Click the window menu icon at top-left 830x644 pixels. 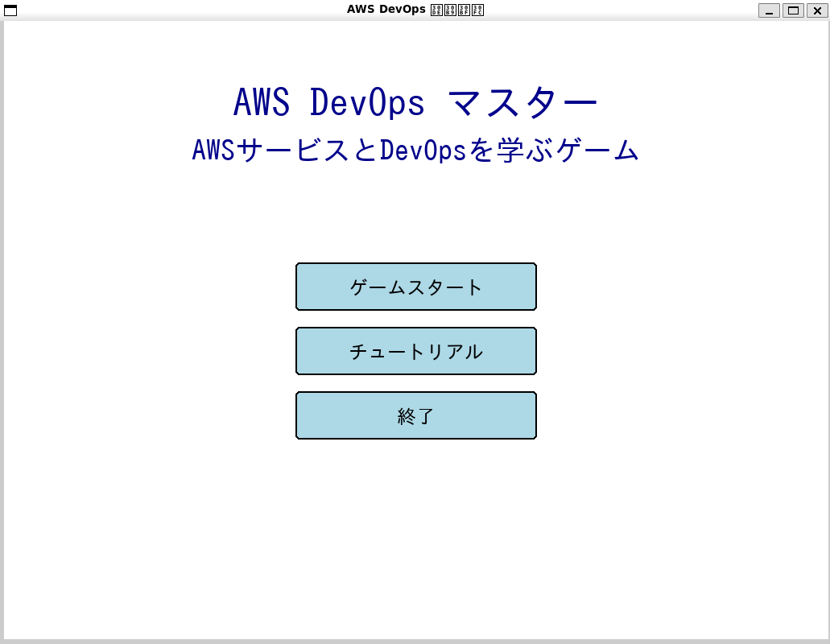point(10,10)
